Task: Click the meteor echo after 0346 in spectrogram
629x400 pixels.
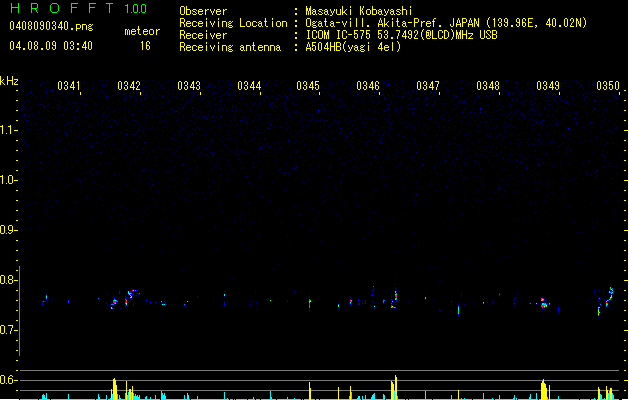Action: (x=395, y=298)
